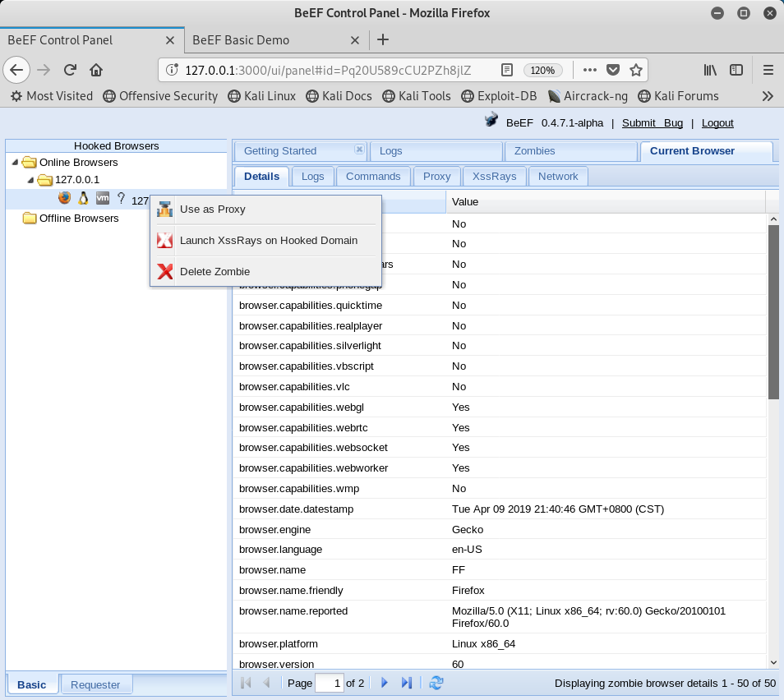Screen dimensions: 784x700
Task: Click the Use as Proxy menu icon
Action: coord(164,209)
